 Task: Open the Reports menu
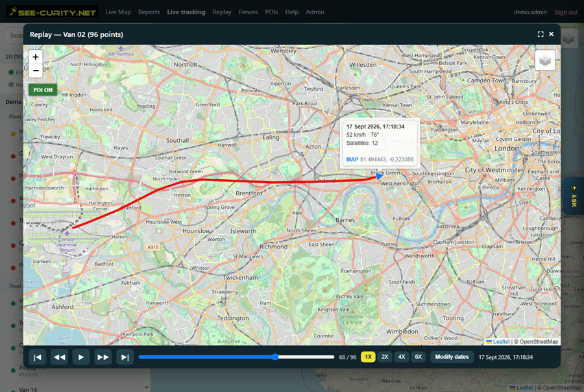click(149, 12)
